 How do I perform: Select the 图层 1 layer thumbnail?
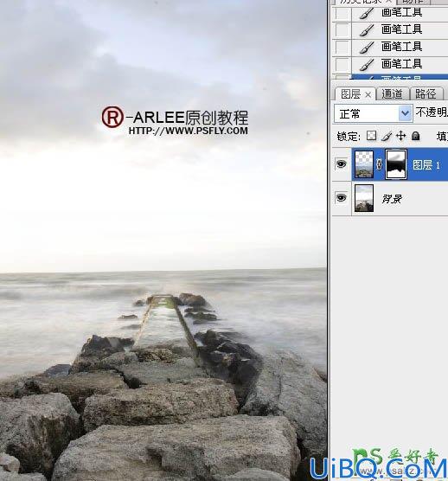click(x=364, y=164)
